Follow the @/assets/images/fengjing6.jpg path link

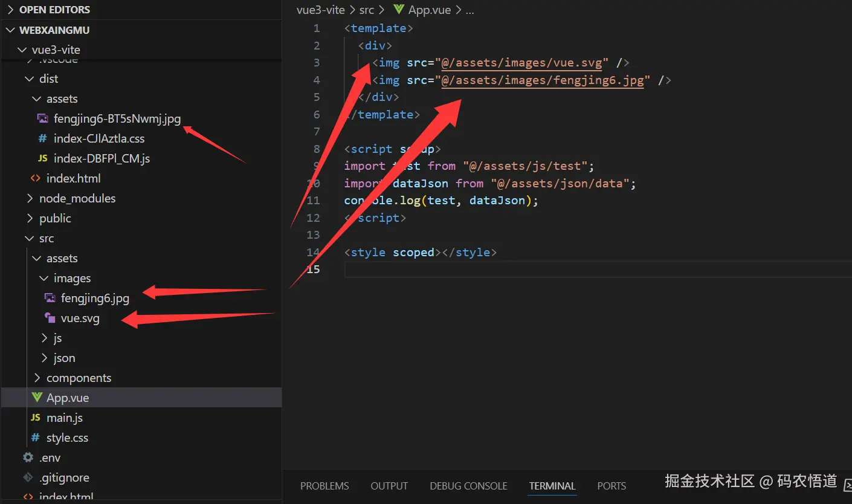coord(543,80)
